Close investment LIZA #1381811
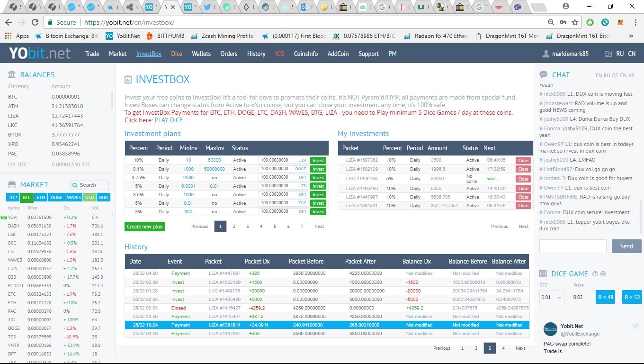644x364 pixels. [523, 206]
